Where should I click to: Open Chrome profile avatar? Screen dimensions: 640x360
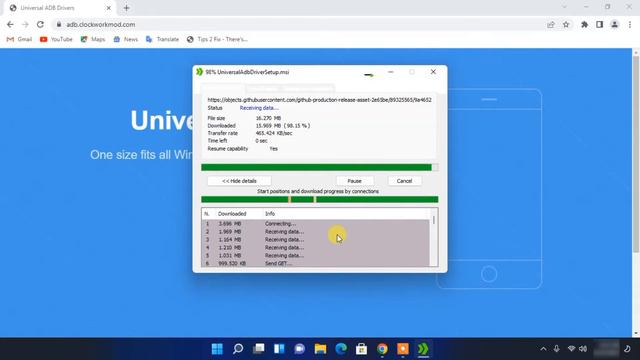[614, 24]
